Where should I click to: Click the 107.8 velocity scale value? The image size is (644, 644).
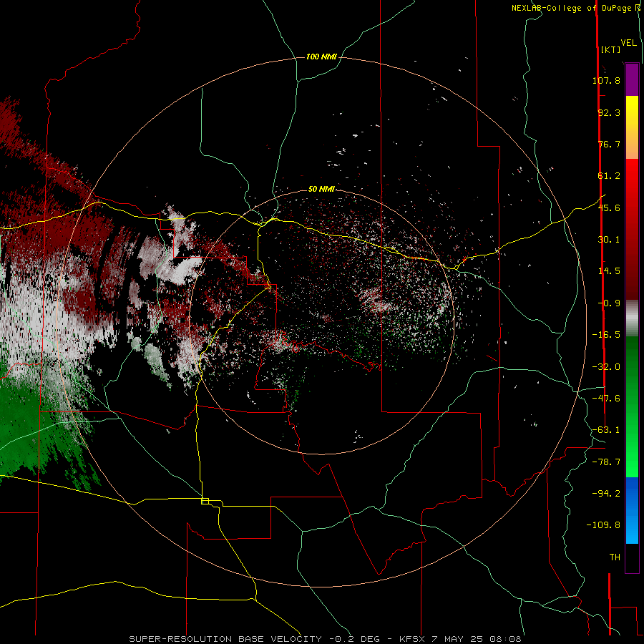[606, 80]
